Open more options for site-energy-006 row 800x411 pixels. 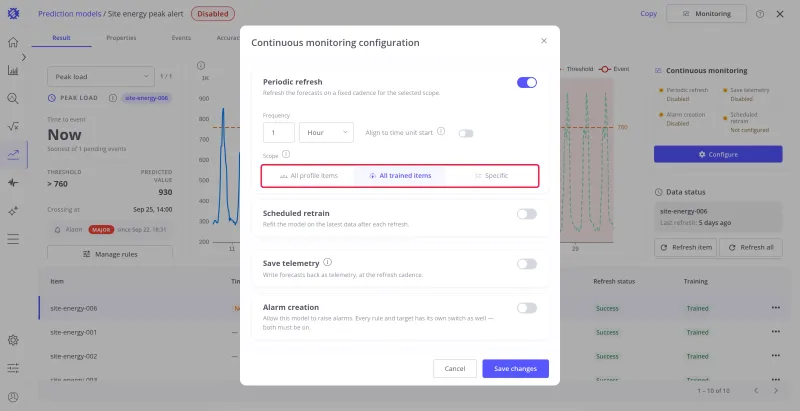tap(776, 308)
